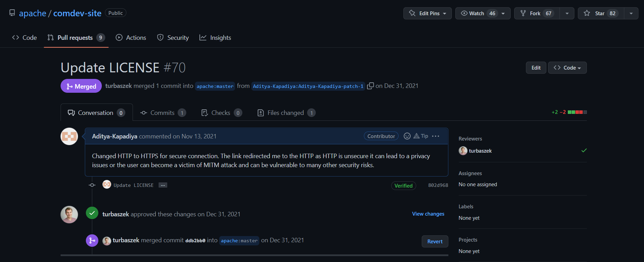This screenshot has height=262, width=644.
Task: Click the purple Merged status badge
Action: [81, 86]
